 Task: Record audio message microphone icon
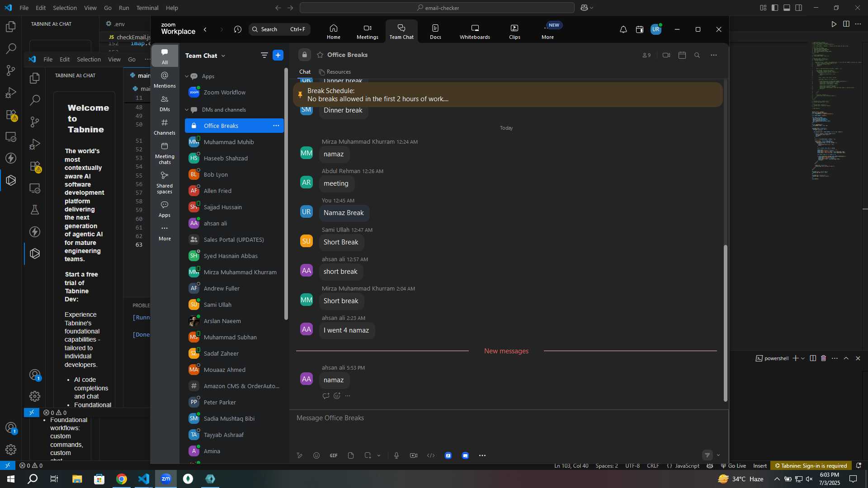click(x=396, y=455)
